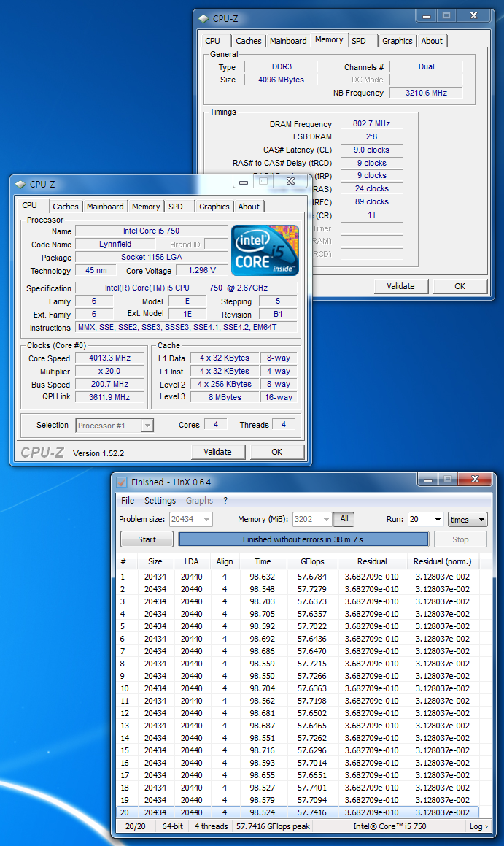Switch to Memory tab in the CPU window
This screenshot has height=846, width=504.
pyautogui.click(x=146, y=207)
